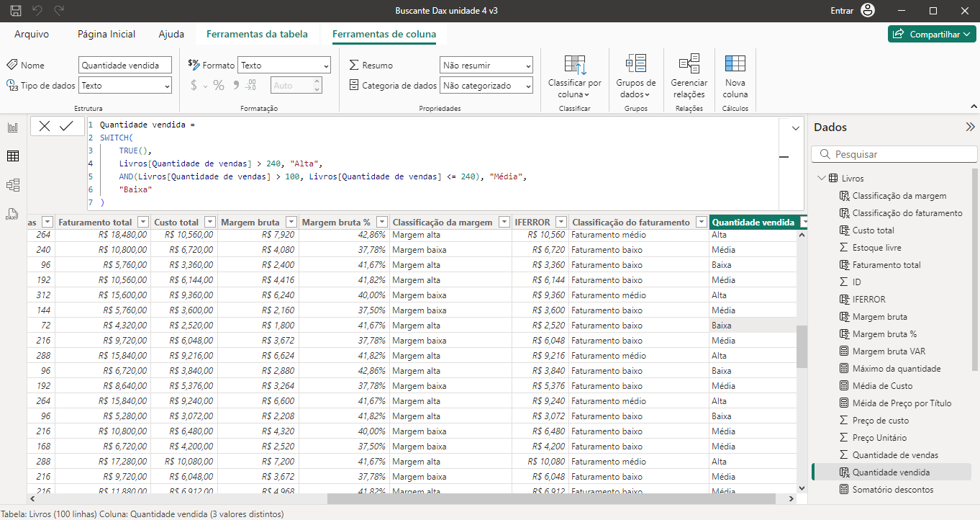Select the Média de Custo measure
The width and height of the screenshot is (980, 520).
881,386
